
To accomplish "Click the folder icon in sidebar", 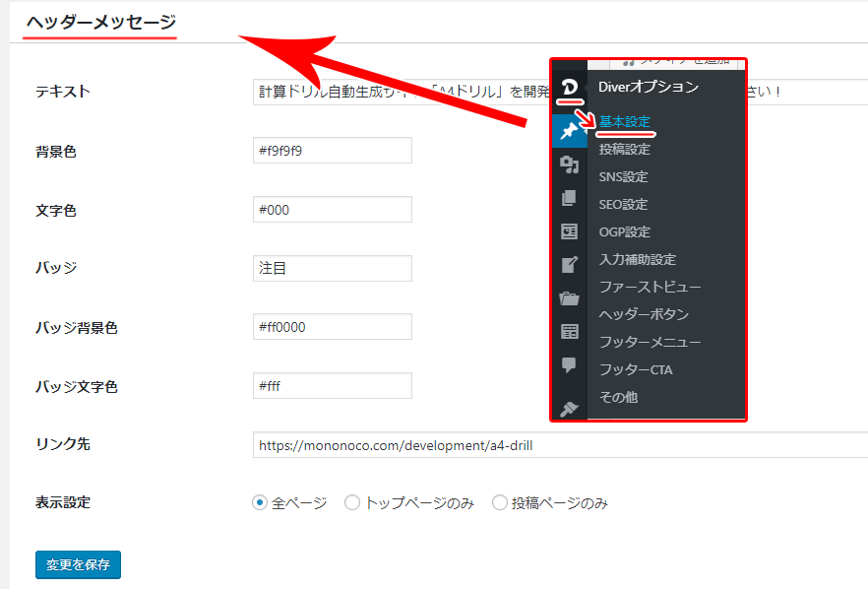I will [x=569, y=298].
